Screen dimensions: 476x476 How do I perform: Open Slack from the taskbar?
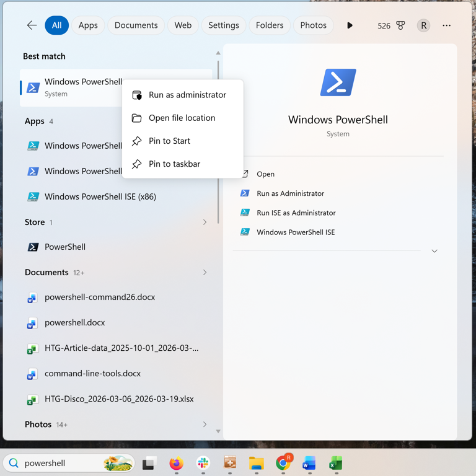[x=203, y=463]
